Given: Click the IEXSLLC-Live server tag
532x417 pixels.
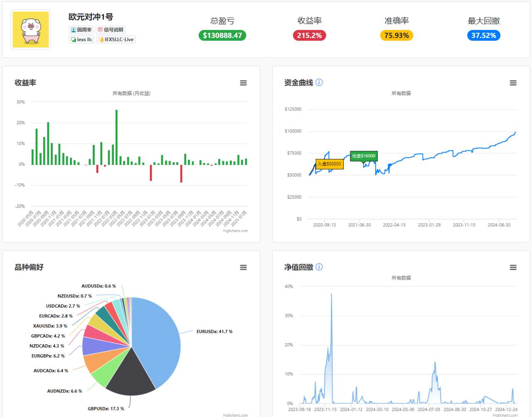Looking at the screenshot, I should tap(116, 39).
